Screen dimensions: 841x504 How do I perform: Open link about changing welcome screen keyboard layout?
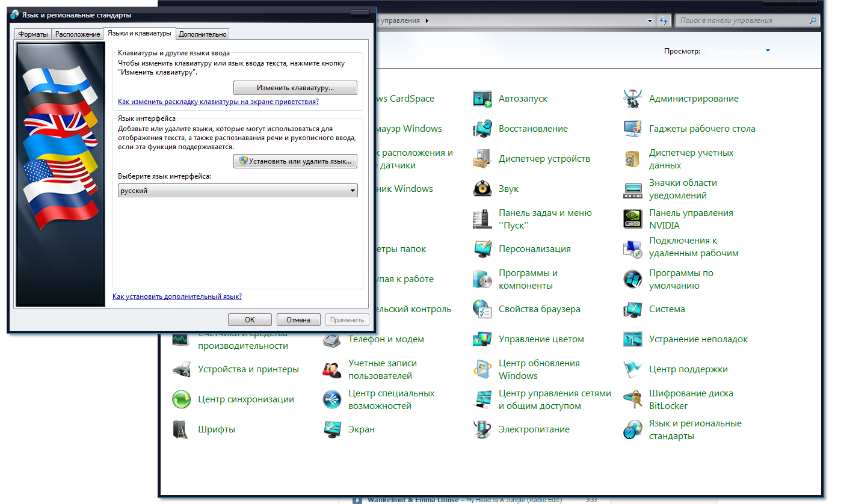coord(218,102)
